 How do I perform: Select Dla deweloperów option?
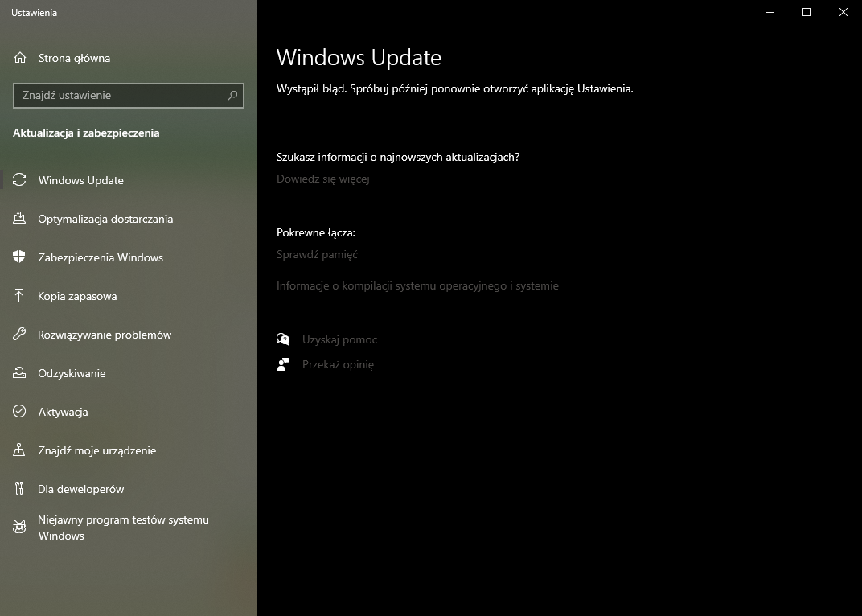pos(129,488)
